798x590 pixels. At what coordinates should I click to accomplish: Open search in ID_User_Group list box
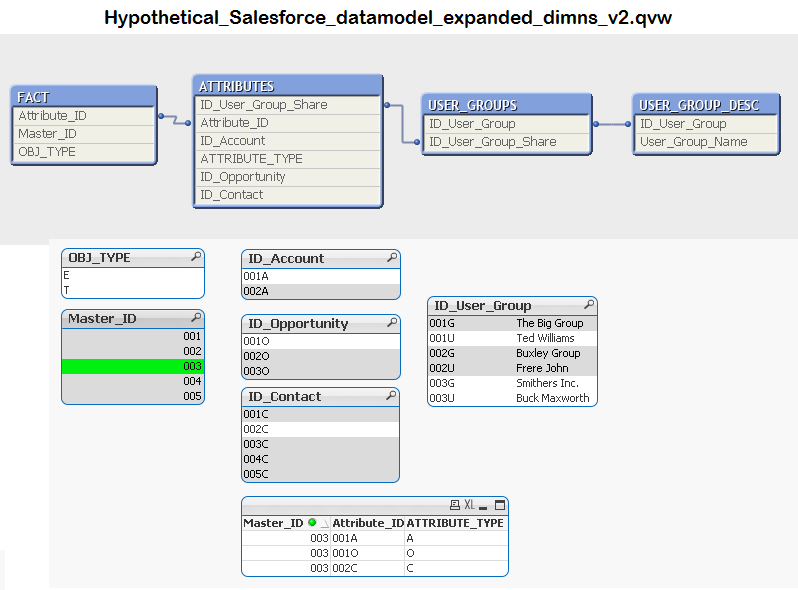[x=589, y=304]
